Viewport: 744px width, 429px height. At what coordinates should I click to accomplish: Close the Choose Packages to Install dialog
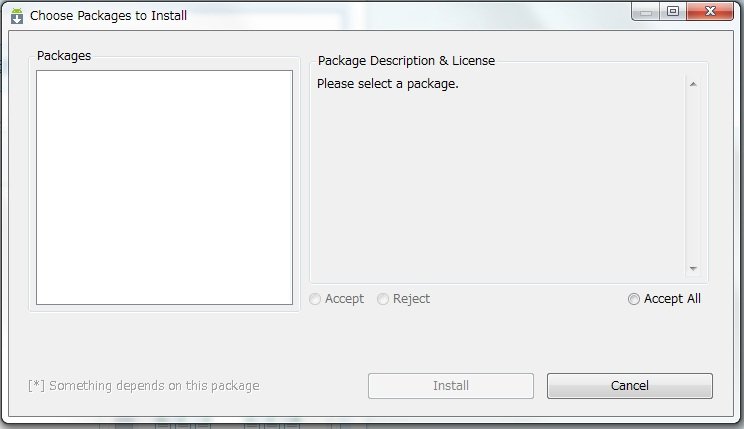click(710, 12)
